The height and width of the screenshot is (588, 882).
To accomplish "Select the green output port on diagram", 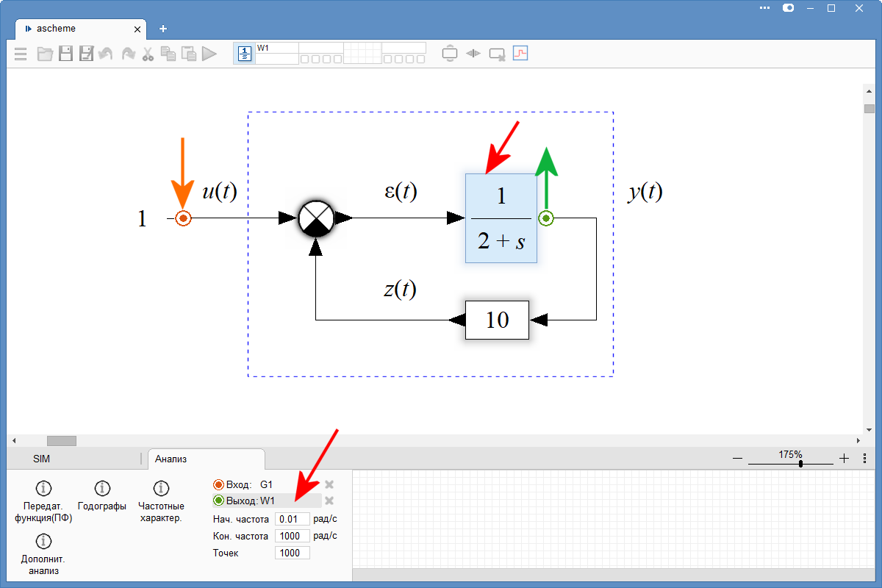I will (545, 218).
